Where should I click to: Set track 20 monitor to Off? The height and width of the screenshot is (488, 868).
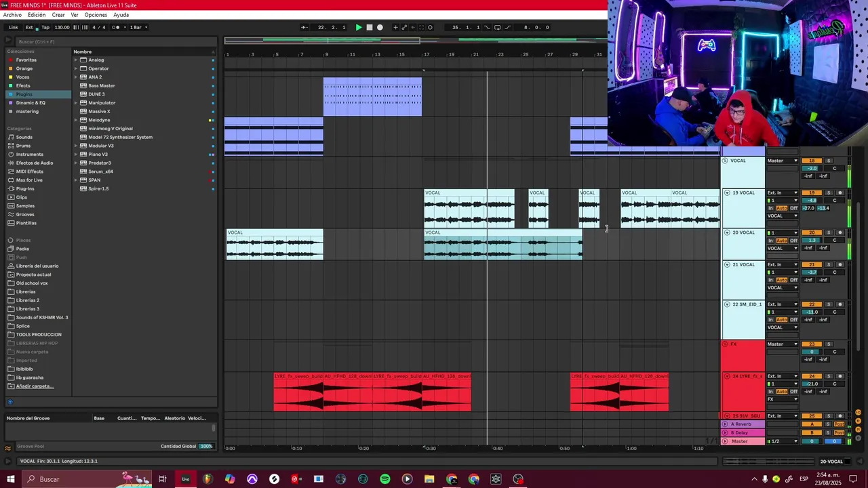tap(793, 241)
